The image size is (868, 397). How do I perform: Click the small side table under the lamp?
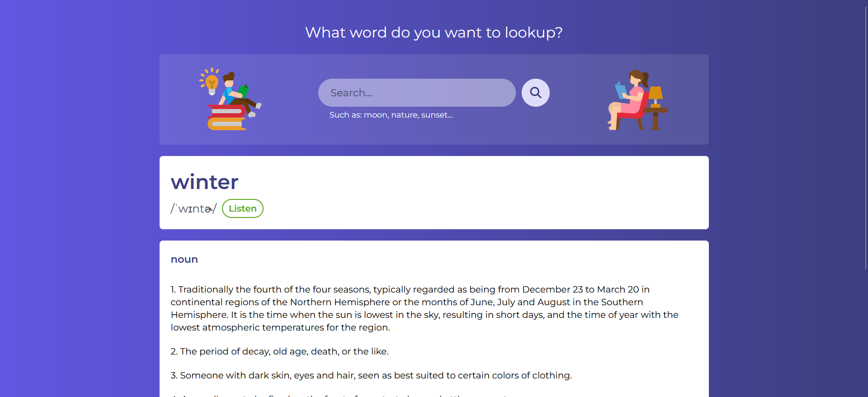pyautogui.click(x=655, y=118)
